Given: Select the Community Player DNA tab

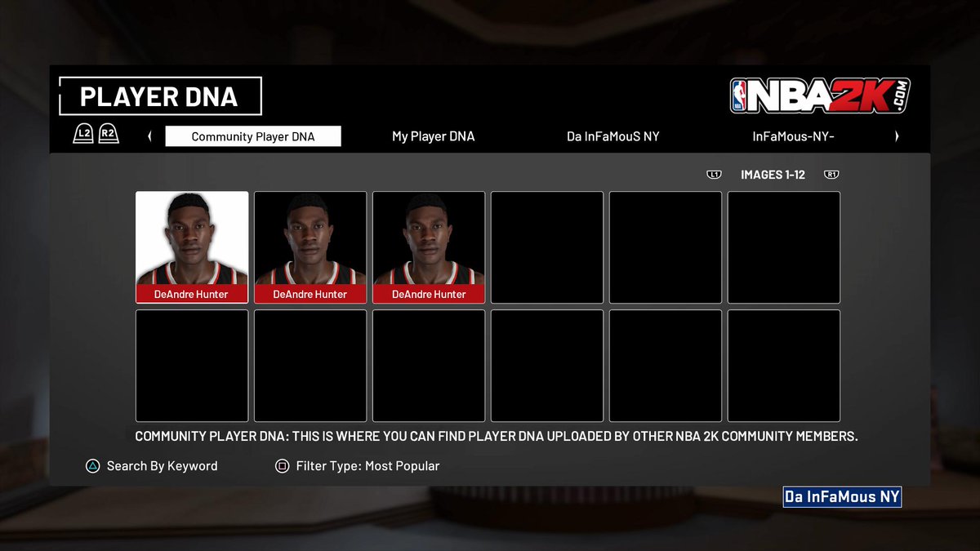Looking at the screenshot, I should (253, 136).
